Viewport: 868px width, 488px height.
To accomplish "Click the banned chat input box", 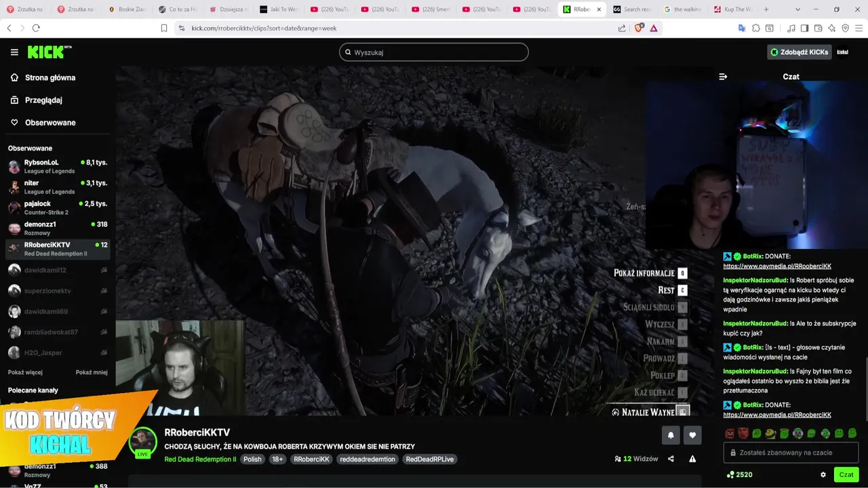I will 791,452.
